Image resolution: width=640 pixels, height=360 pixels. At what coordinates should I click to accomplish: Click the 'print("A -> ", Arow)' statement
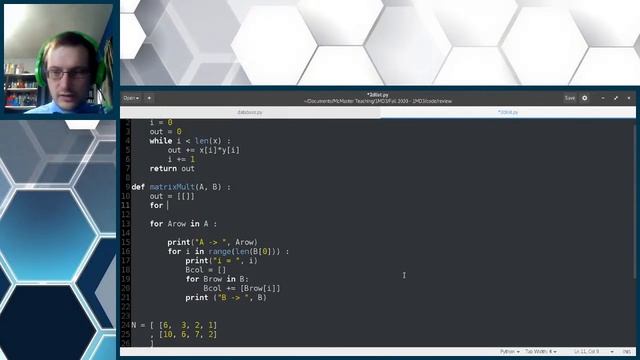(212, 242)
